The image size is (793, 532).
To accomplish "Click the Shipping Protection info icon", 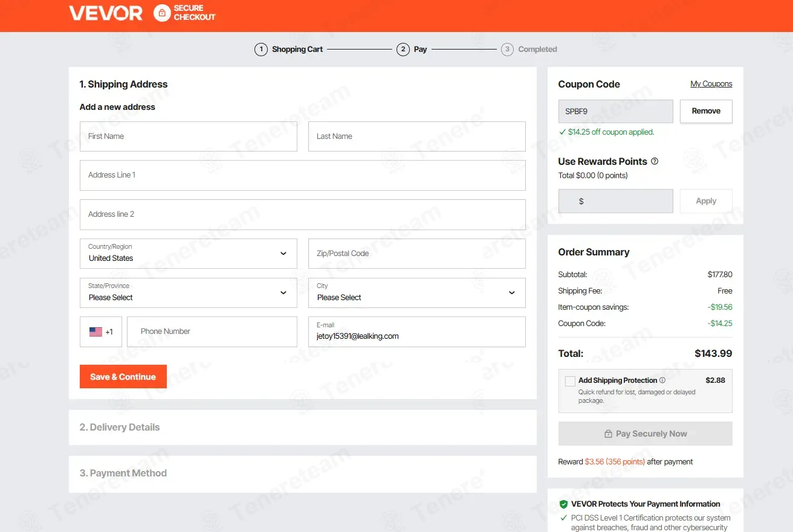I will (662, 380).
